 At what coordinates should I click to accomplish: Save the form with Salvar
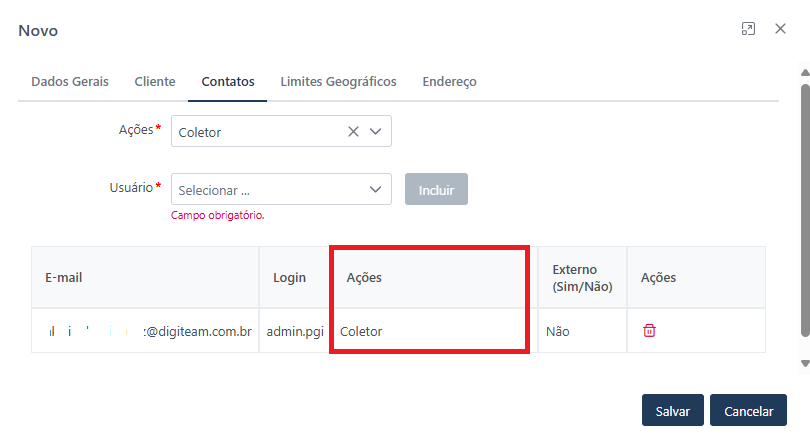click(x=673, y=411)
